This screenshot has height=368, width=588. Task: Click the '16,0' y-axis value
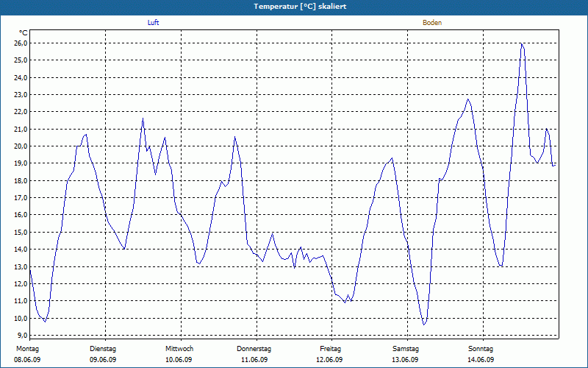21,215
